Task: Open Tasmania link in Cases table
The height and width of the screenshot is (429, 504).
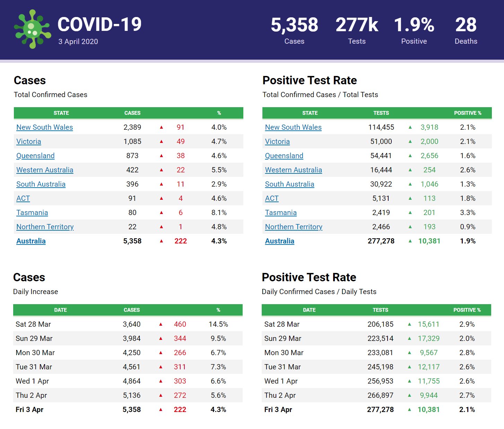Action: coord(32,213)
